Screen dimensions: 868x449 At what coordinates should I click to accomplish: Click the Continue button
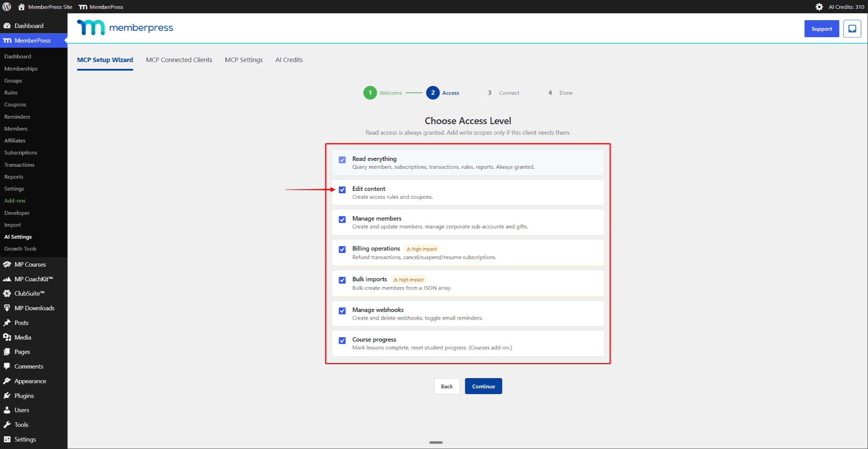pyautogui.click(x=483, y=386)
